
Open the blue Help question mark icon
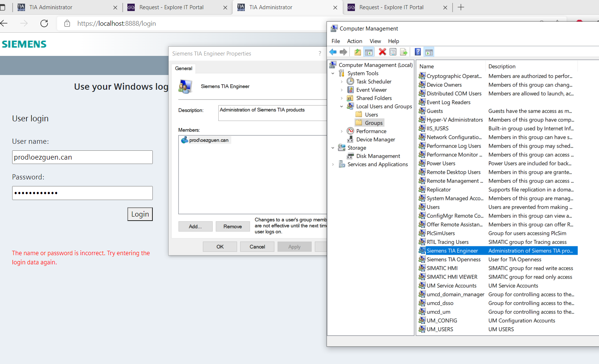[x=418, y=52]
